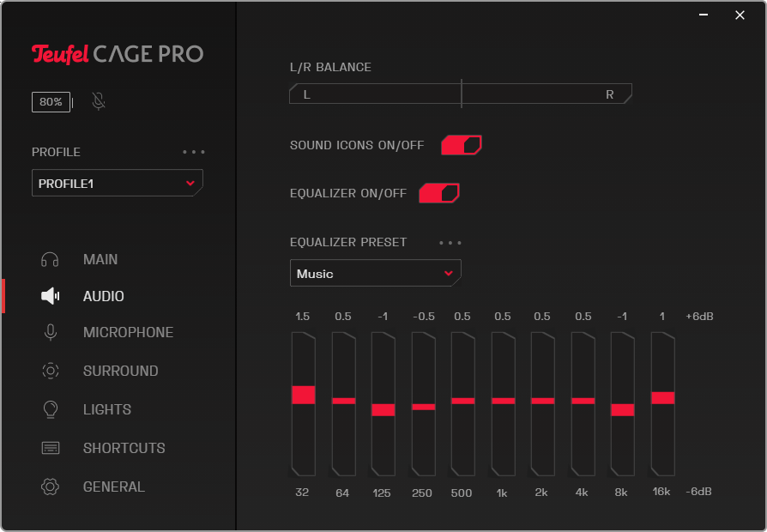Click the L/R Balance slider bar
Viewport: 767px width, 532px height.
461,94
